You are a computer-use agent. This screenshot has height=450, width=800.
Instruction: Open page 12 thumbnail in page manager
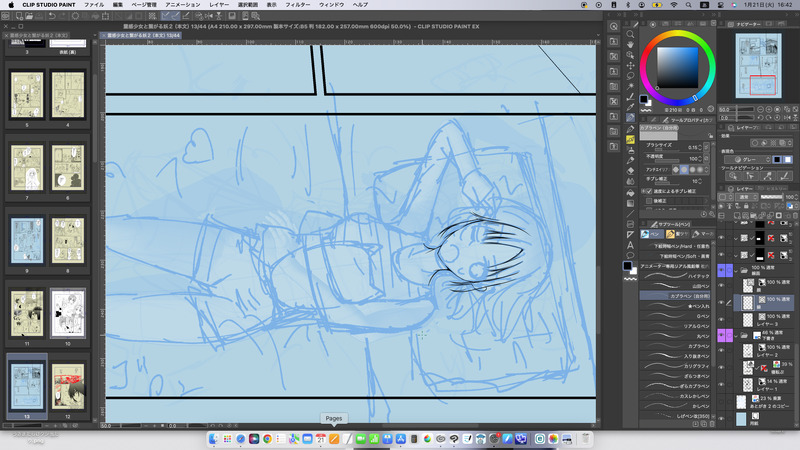(67, 386)
